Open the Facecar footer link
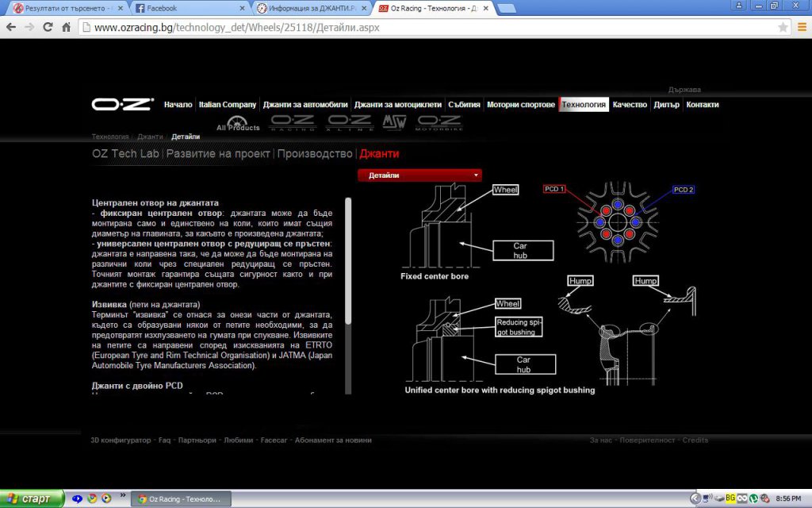812x508 pixels. tap(274, 440)
